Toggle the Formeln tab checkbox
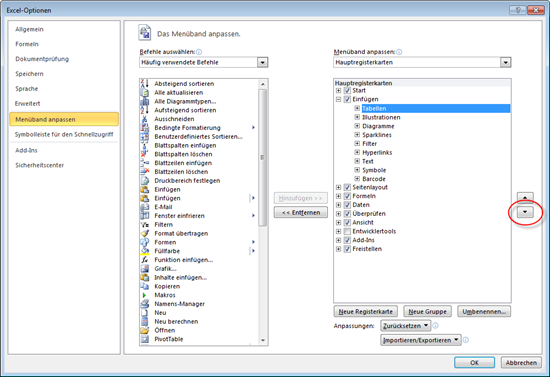The image size is (550, 377). pos(347,196)
